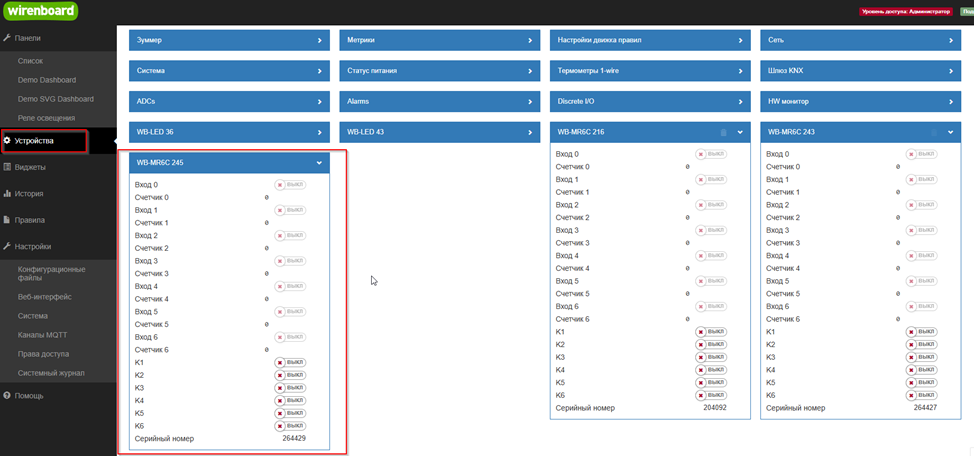Click the gear icon beside Устройства

coord(7,141)
